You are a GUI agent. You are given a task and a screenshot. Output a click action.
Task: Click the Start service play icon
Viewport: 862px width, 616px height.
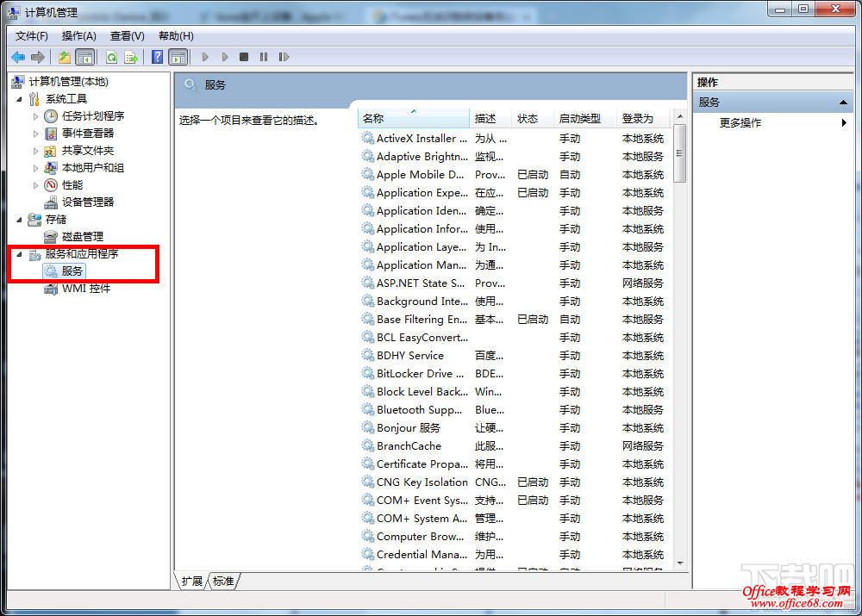coord(205,57)
